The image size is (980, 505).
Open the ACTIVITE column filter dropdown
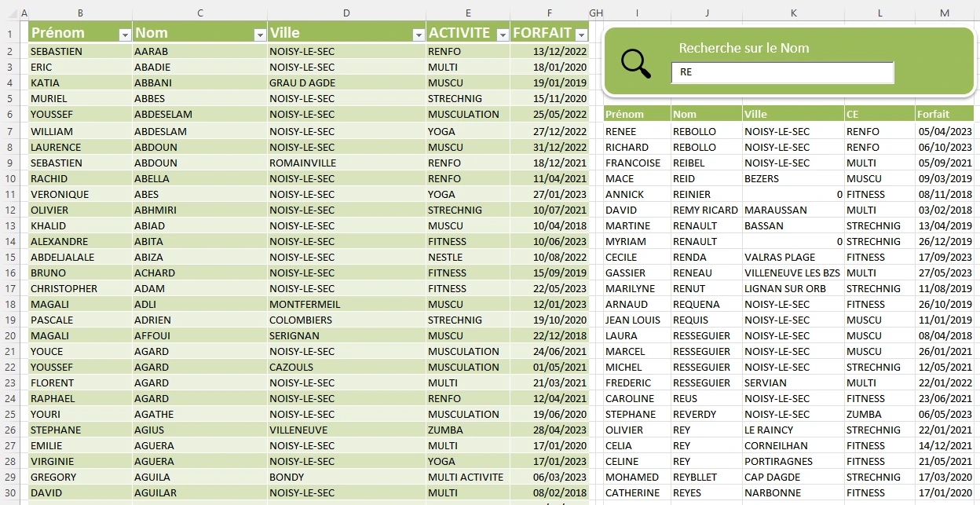(x=502, y=35)
